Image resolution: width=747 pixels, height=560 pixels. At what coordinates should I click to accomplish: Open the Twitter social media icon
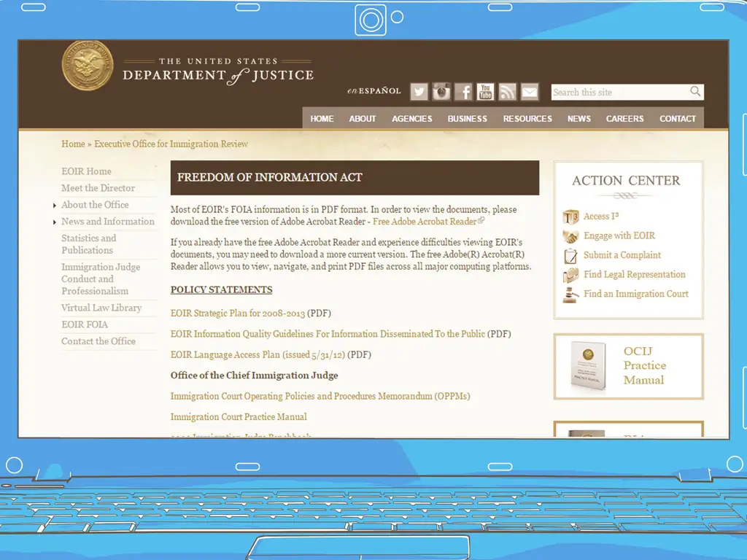point(419,92)
